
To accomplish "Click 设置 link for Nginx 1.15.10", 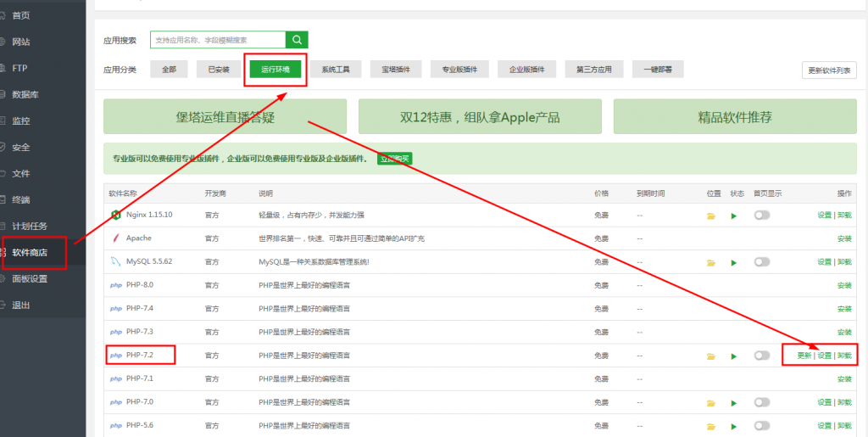I will tap(824, 216).
